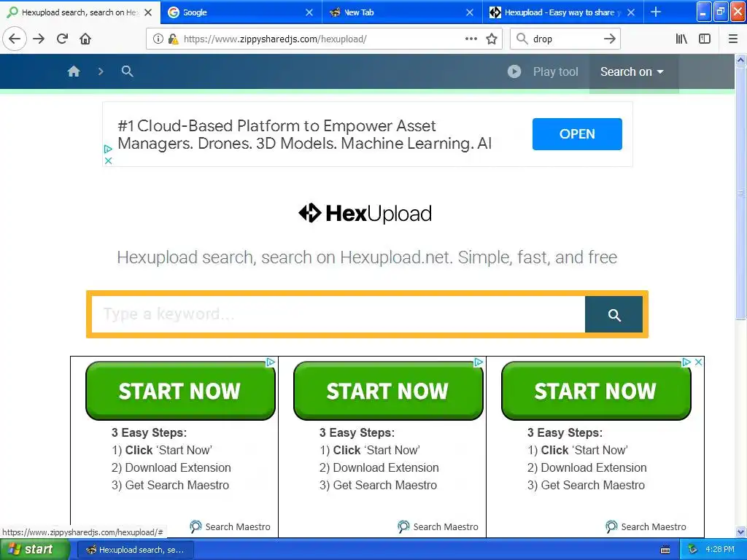Image resolution: width=747 pixels, height=560 pixels.
Task: Click the magnifier icon in site navbar
Action: (x=127, y=71)
